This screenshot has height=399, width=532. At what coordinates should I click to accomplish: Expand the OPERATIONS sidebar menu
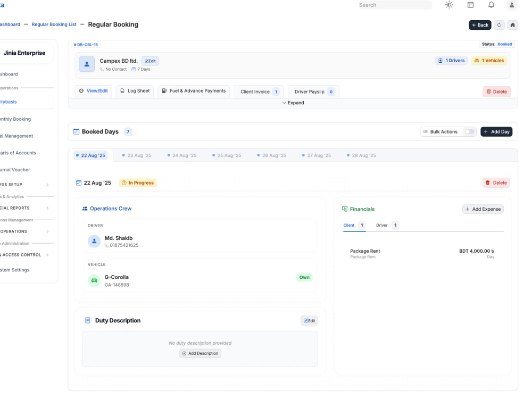point(25,231)
